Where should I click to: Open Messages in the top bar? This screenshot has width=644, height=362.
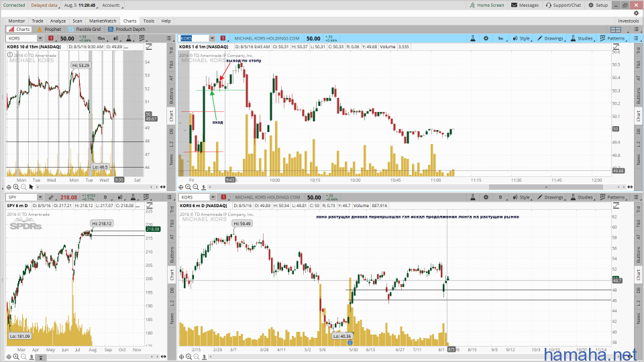tap(525, 5)
